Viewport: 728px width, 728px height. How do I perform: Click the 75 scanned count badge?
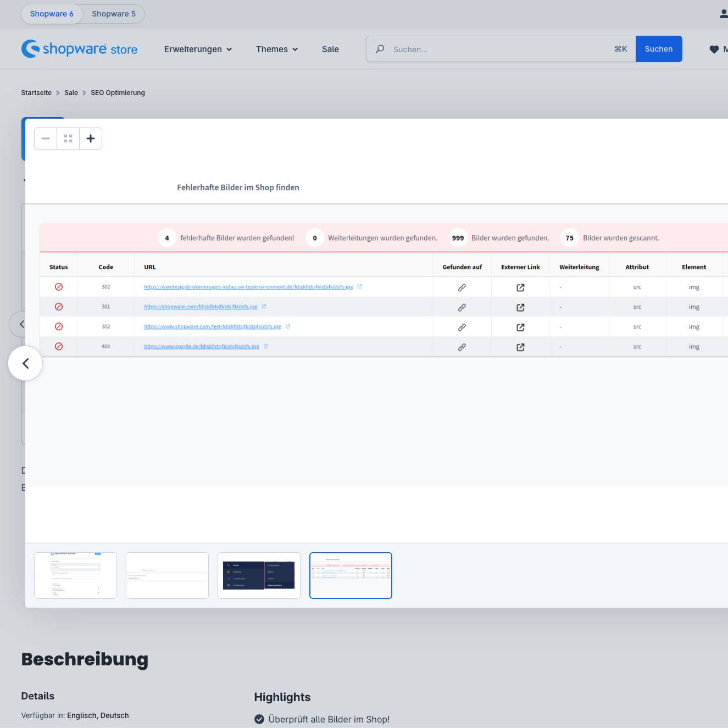pyautogui.click(x=570, y=238)
